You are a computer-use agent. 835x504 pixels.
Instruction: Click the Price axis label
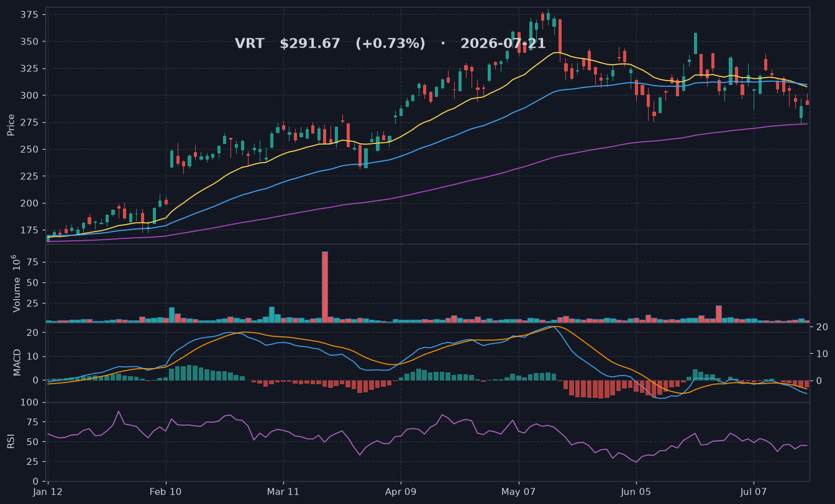coord(11,125)
